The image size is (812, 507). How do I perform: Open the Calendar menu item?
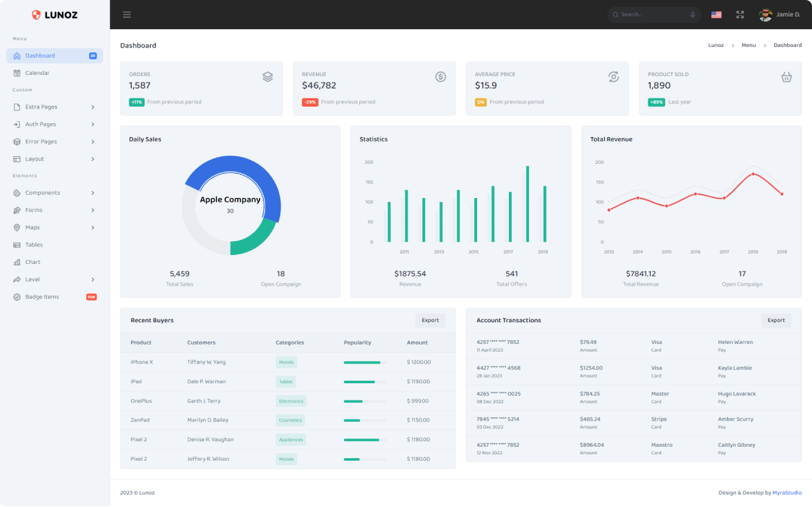[37, 73]
